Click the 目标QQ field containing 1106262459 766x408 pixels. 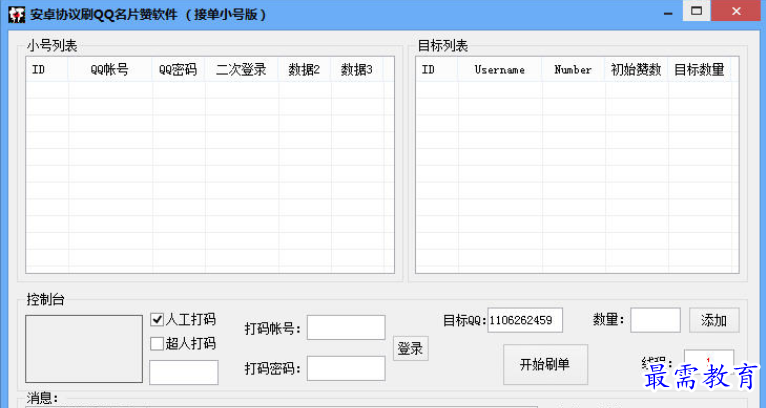click(525, 321)
